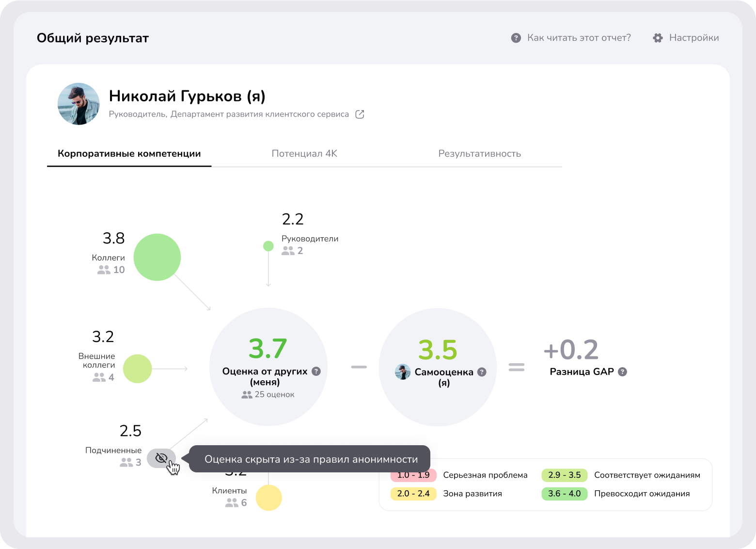This screenshot has height=549, width=756.
Task: Click the people icon under Руководители
Action: pyautogui.click(x=288, y=251)
